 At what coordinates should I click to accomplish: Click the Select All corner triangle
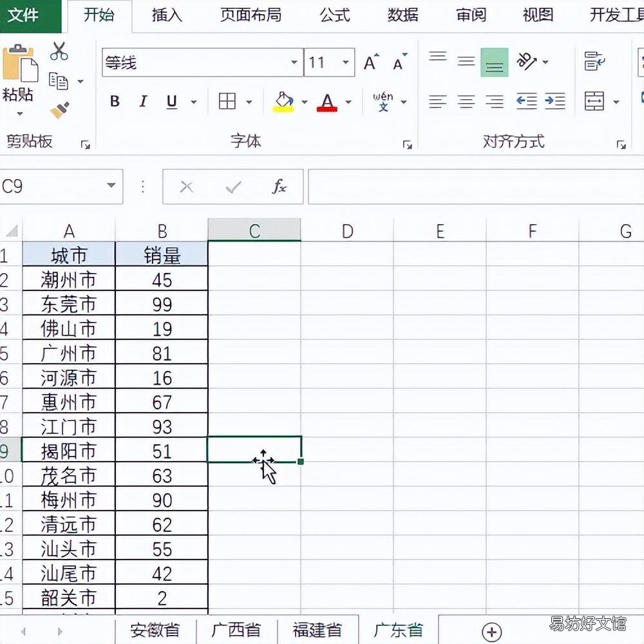click(12, 231)
